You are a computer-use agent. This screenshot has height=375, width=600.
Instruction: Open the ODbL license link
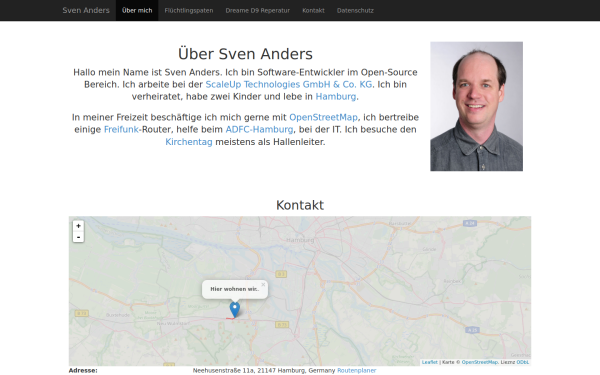(x=523, y=362)
